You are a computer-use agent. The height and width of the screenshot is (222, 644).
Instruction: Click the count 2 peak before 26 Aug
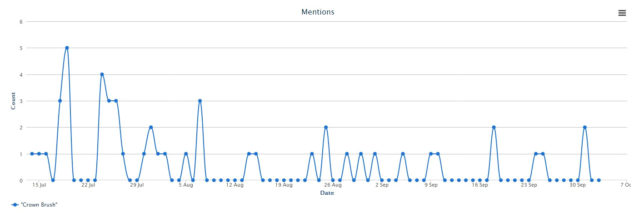326,128
